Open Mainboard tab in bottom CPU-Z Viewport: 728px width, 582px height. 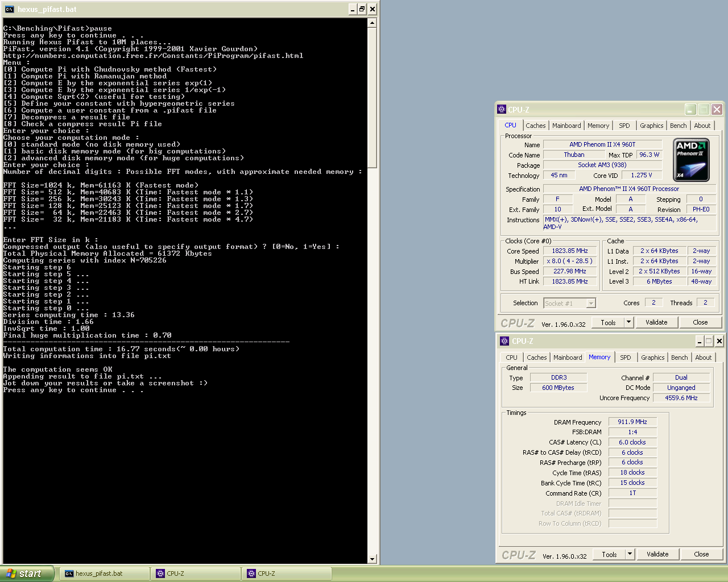[568, 357]
